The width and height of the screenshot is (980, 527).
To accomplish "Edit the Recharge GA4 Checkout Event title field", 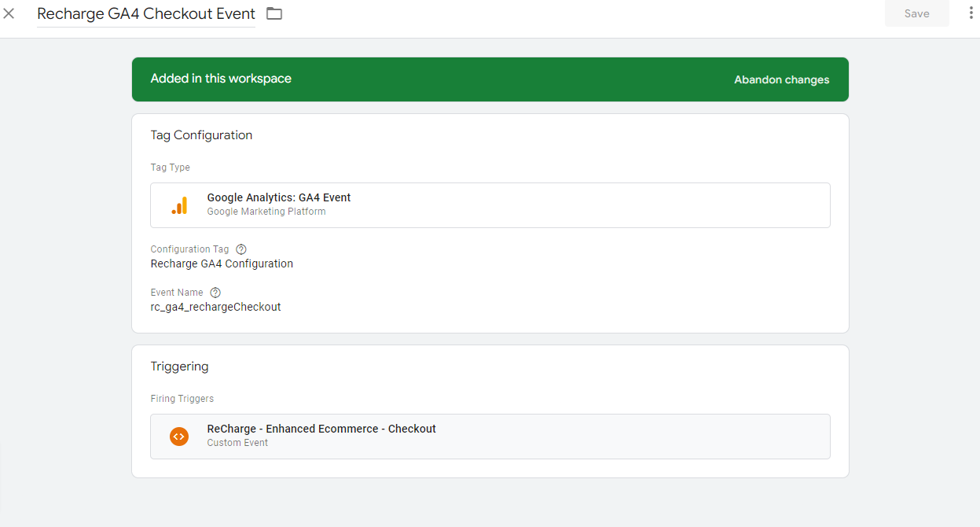I will pos(146,14).
